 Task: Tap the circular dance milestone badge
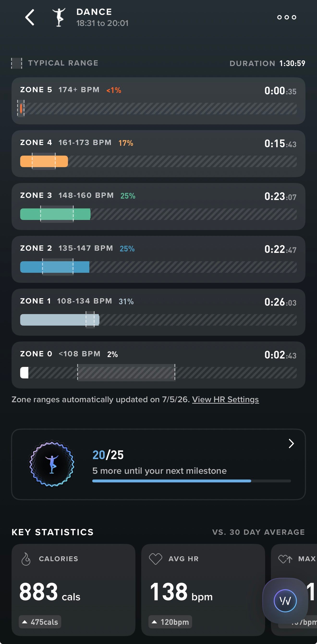coord(52,463)
